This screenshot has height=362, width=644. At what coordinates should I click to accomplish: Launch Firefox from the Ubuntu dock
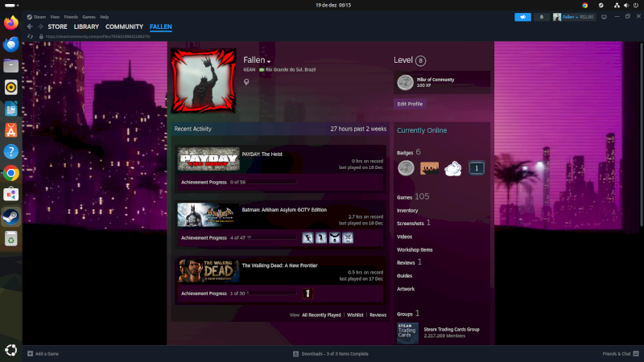coord(11,24)
